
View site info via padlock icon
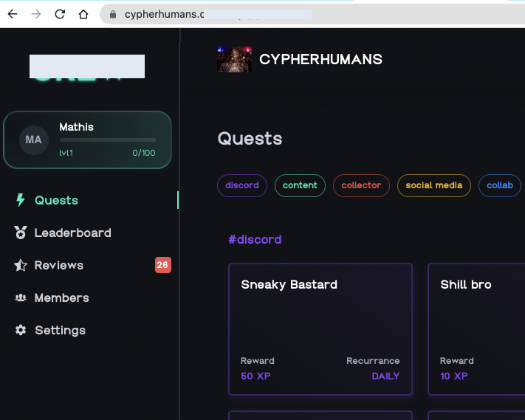[113, 14]
